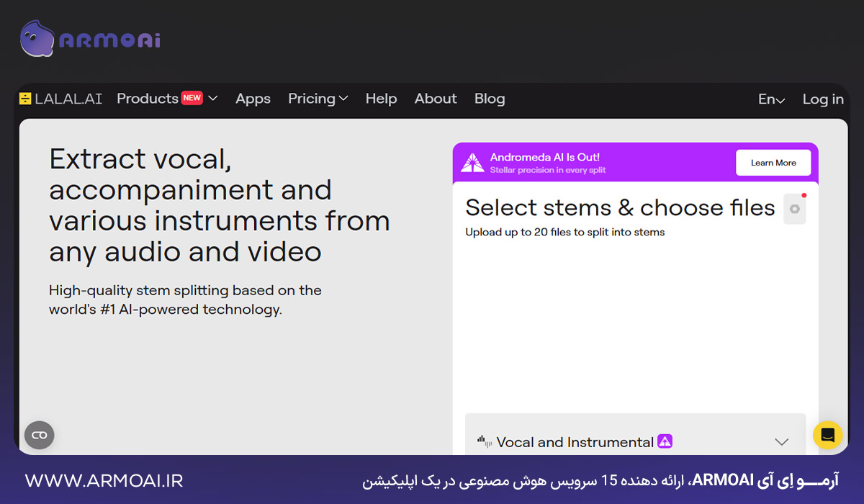Click the Andromeda AI triangle icon in banner

473,163
